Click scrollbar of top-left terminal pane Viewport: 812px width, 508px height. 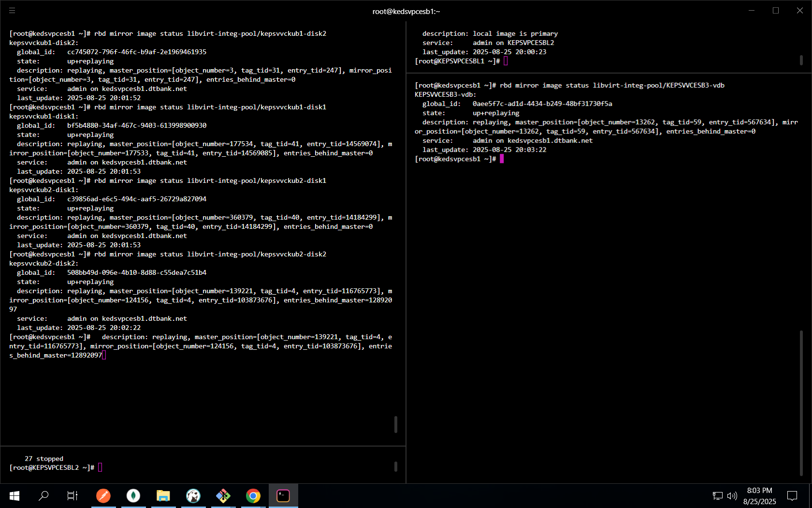[396, 424]
